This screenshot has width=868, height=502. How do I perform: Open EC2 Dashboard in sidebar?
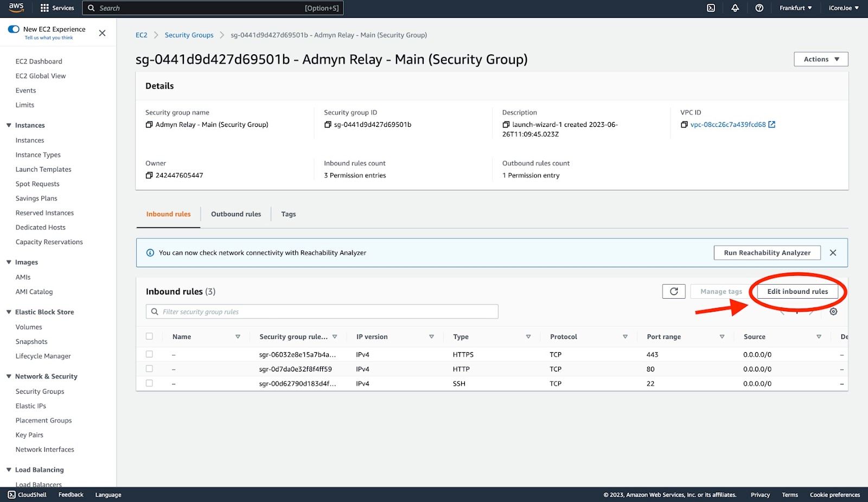(39, 62)
